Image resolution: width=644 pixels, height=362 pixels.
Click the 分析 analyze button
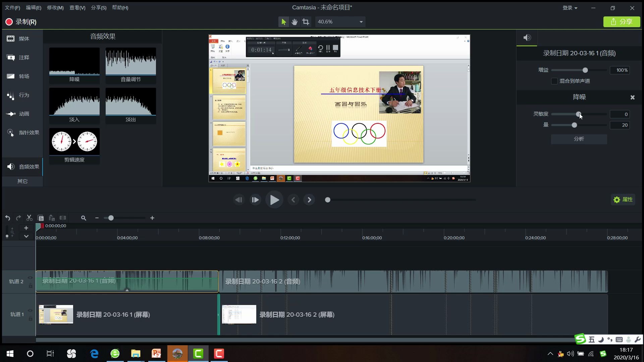click(x=579, y=139)
